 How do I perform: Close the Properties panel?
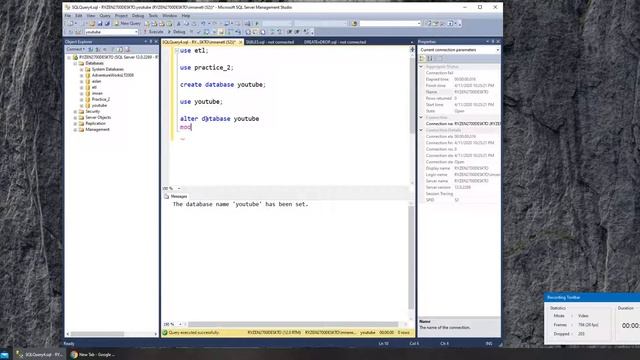[x=498, y=42]
